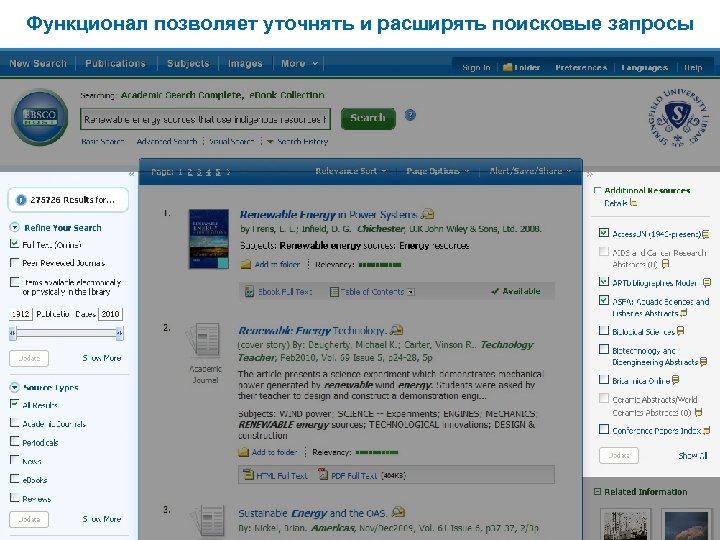The width and height of the screenshot is (720, 540).
Task: Click the 1912 start year field
Action: pyautogui.click(x=21, y=314)
